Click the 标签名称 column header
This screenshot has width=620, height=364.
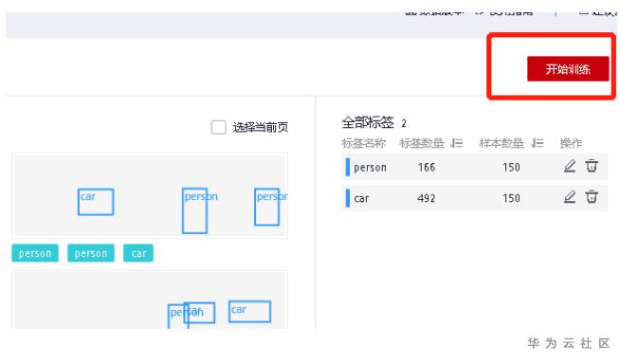coord(363,143)
